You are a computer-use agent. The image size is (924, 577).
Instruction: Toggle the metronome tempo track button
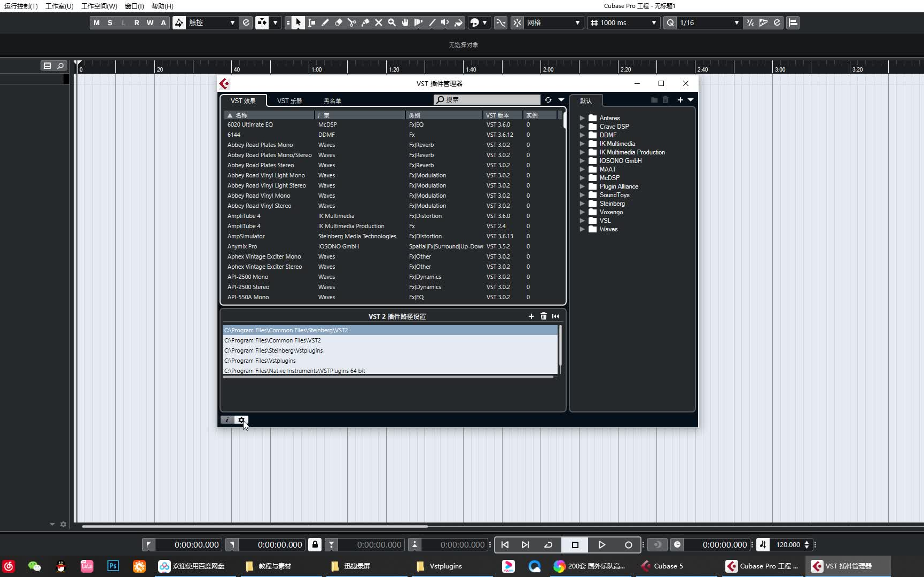763,544
